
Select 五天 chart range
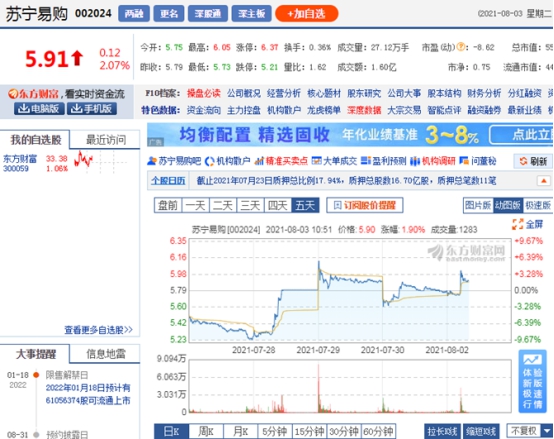click(x=305, y=205)
